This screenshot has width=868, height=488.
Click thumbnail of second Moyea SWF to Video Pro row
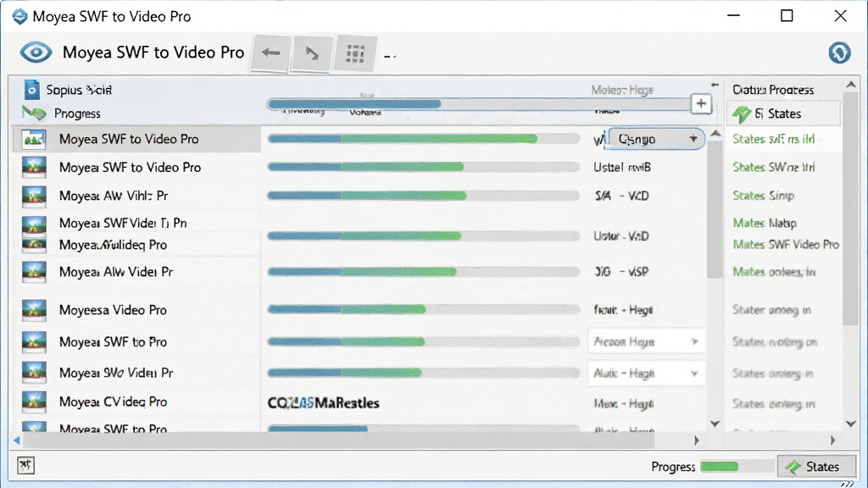point(34,167)
